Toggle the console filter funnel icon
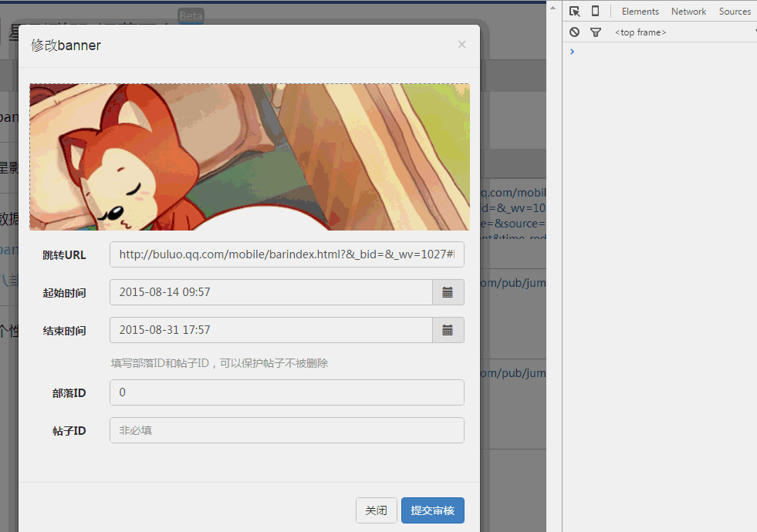This screenshot has width=757, height=532. [595, 32]
